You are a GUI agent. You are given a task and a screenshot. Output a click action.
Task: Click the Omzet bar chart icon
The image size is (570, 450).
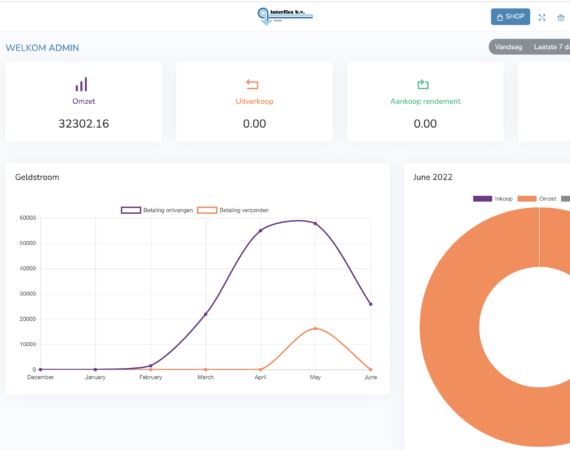[82, 84]
